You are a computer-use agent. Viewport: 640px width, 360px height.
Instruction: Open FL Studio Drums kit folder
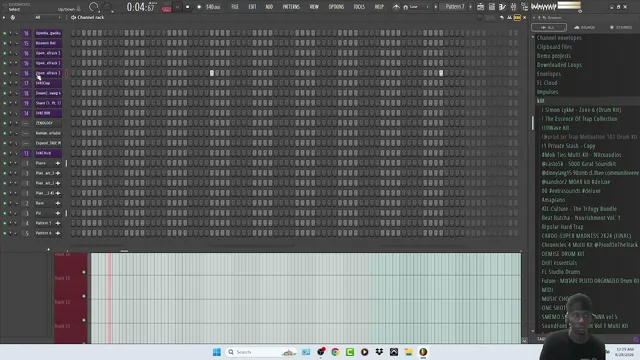click(560, 272)
